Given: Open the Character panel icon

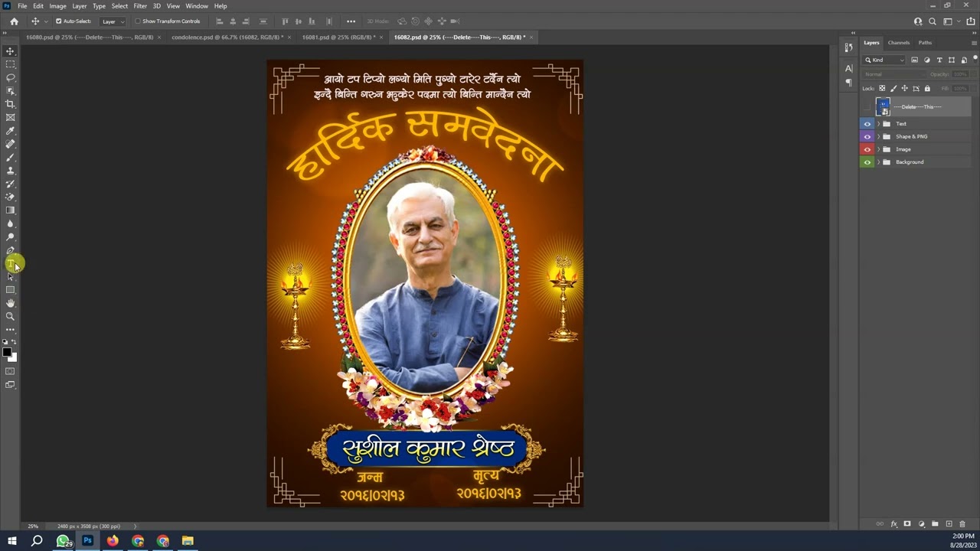Looking at the screenshot, I should pyautogui.click(x=848, y=68).
